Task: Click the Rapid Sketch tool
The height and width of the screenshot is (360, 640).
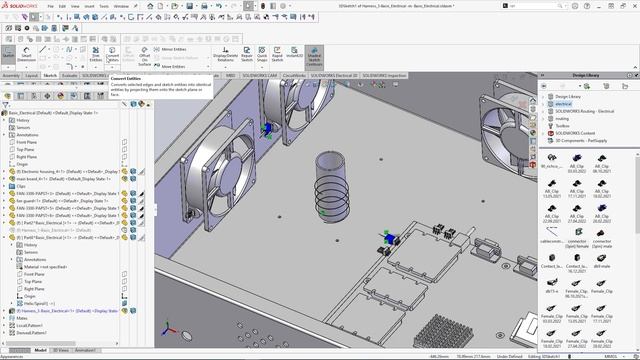Action: (x=277, y=54)
